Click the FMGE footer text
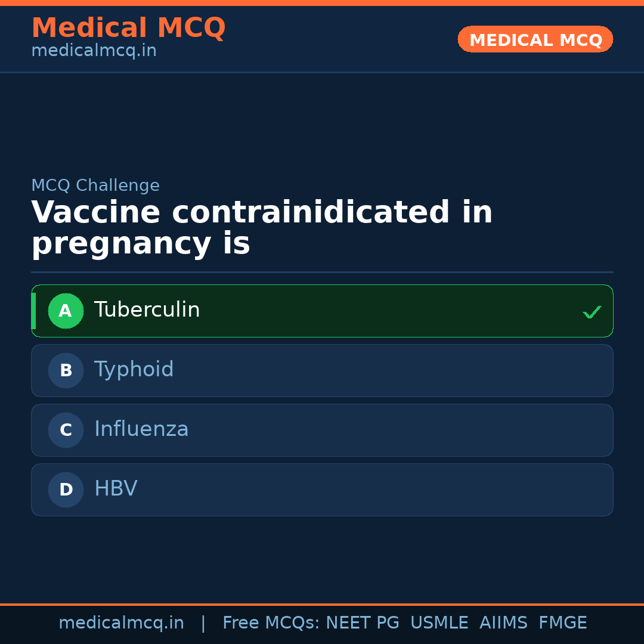644x644 pixels. click(x=562, y=623)
